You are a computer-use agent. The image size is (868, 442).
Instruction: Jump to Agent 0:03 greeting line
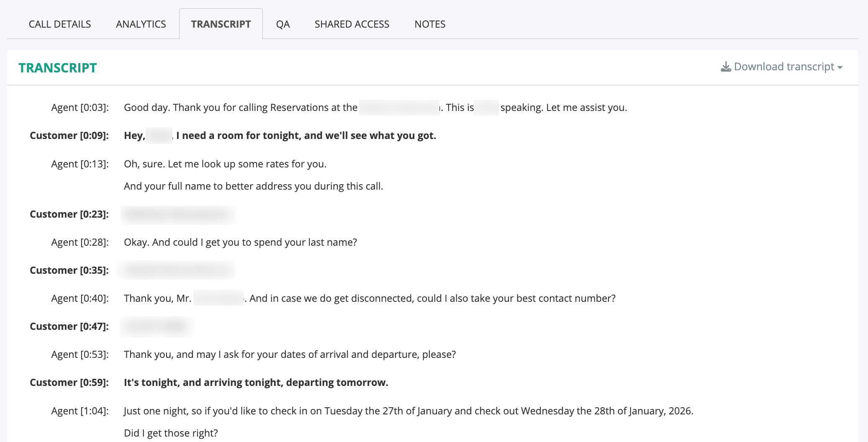click(375, 108)
